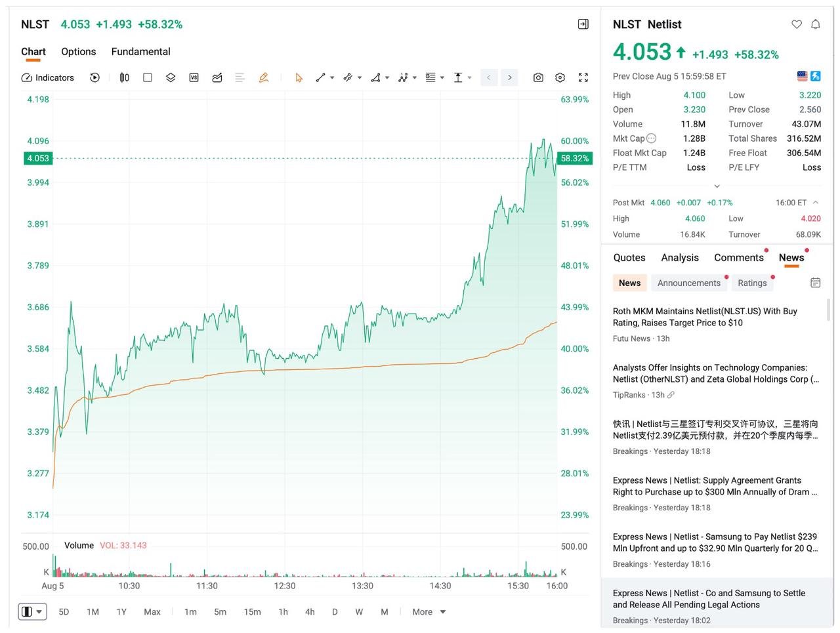Expand the channel tool dropdown arrow
This screenshot has width=840, height=633.
tap(360, 77)
